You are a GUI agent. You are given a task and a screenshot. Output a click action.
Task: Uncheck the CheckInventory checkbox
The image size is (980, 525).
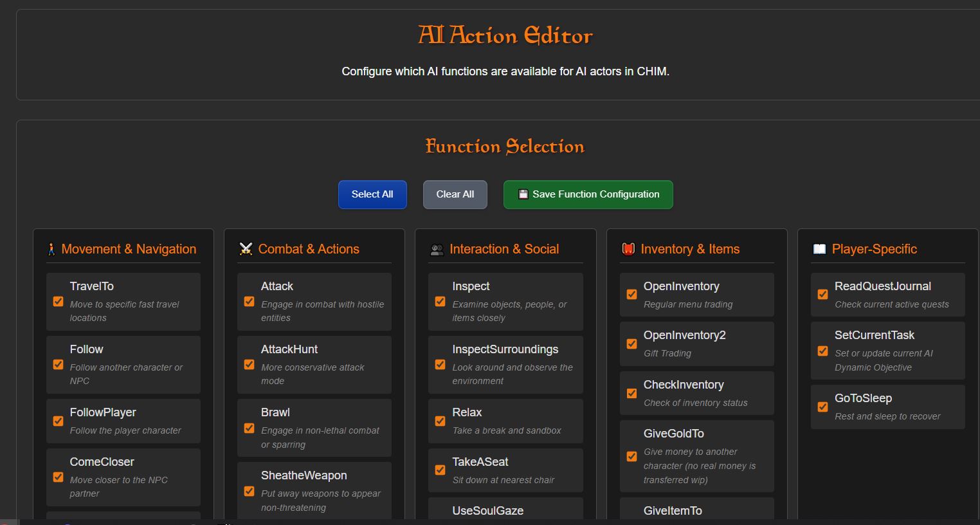pos(631,392)
